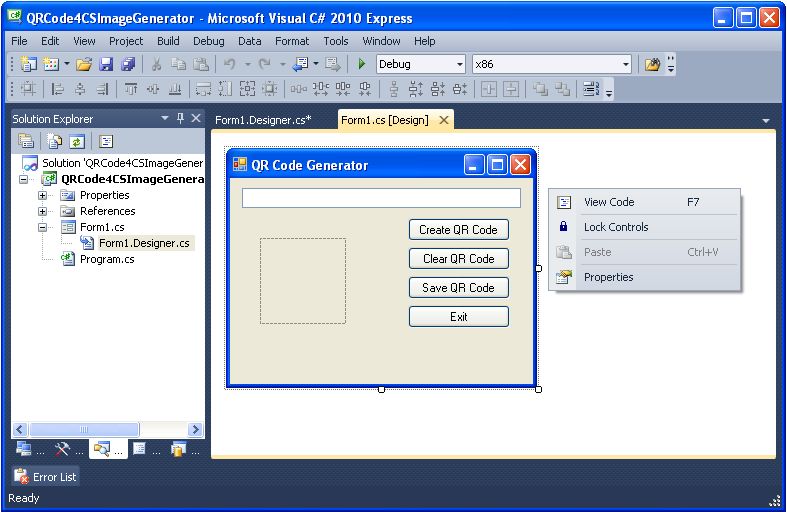Switch to the Form1.Designer.cs* tab
The width and height of the screenshot is (787, 512).
264,120
